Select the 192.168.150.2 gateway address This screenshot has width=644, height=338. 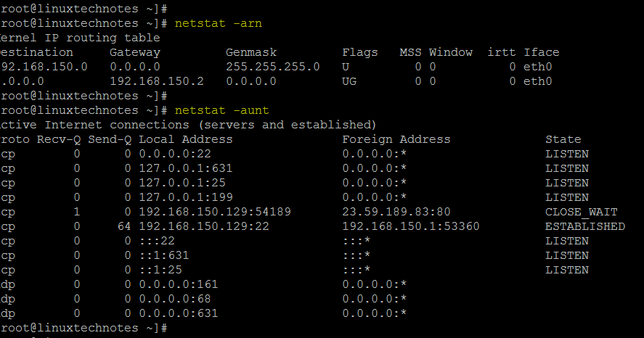click(157, 81)
